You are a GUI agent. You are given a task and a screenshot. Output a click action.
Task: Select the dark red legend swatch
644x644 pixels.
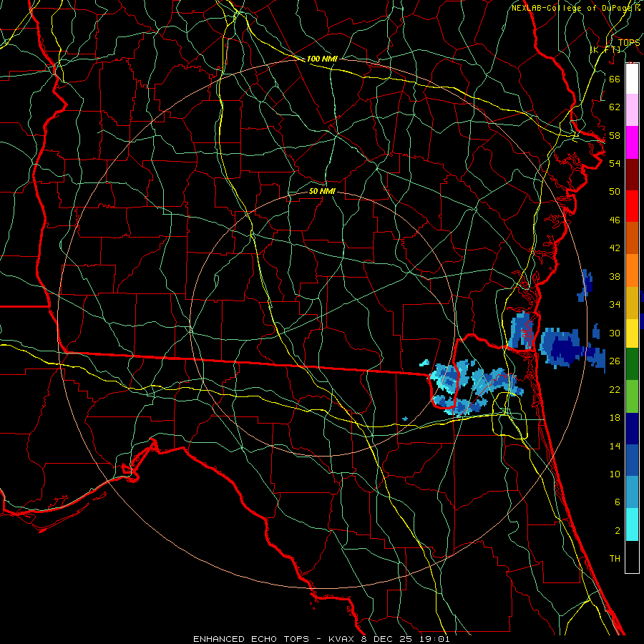pyautogui.click(x=632, y=174)
